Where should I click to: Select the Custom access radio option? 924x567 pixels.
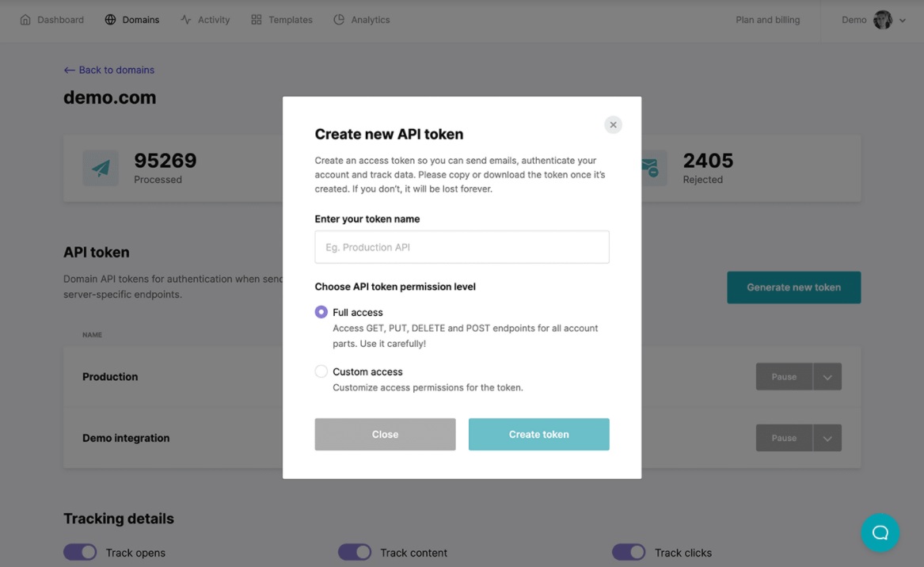(321, 371)
